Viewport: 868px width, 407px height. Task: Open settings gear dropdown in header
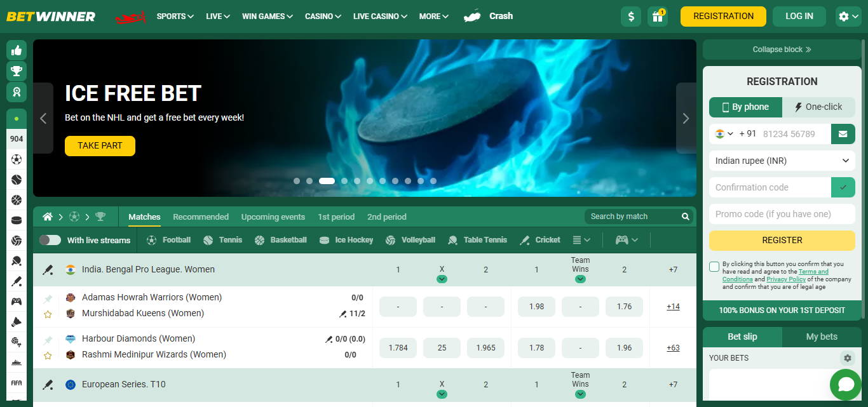pos(848,17)
